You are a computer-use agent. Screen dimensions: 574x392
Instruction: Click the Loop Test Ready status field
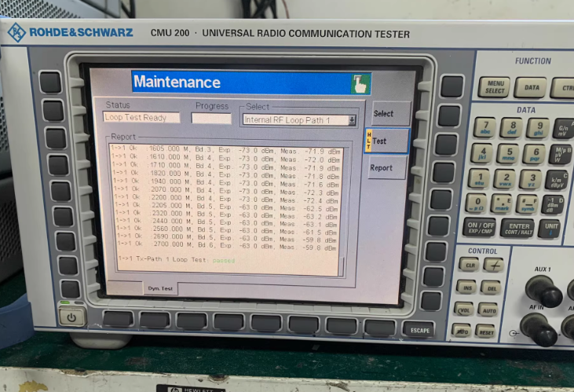click(x=141, y=118)
